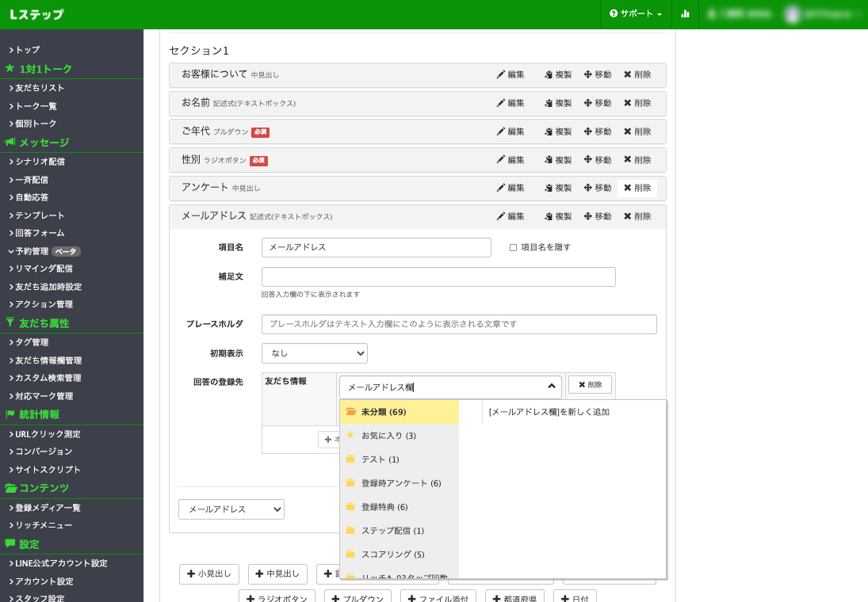Focus the 補足文 input field
Image resolution: width=868 pixels, height=602 pixels.
(438, 277)
